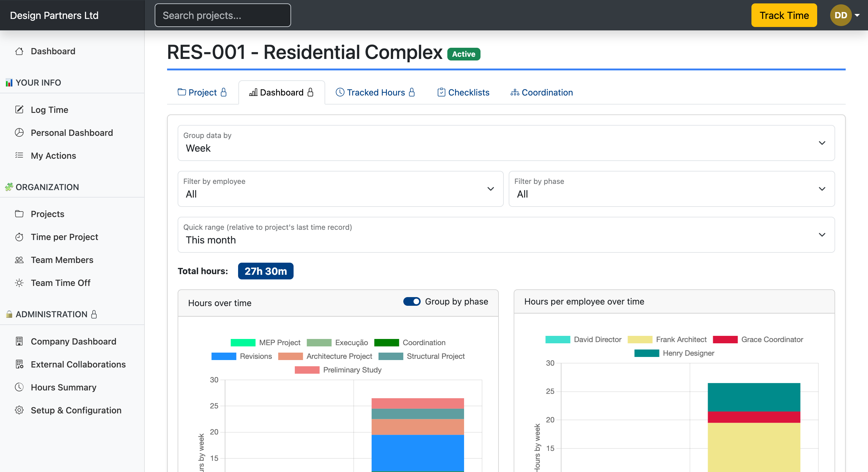Open the Filter by employee dropdown
This screenshot has height=472, width=868.
click(340, 189)
